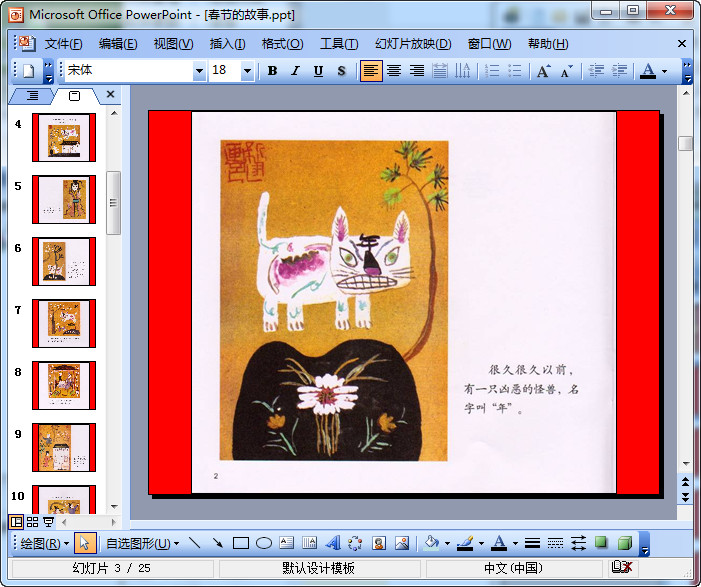This screenshot has width=701, height=587.
Task: Select slide 5 thumbnail
Action: tap(64, 199)
